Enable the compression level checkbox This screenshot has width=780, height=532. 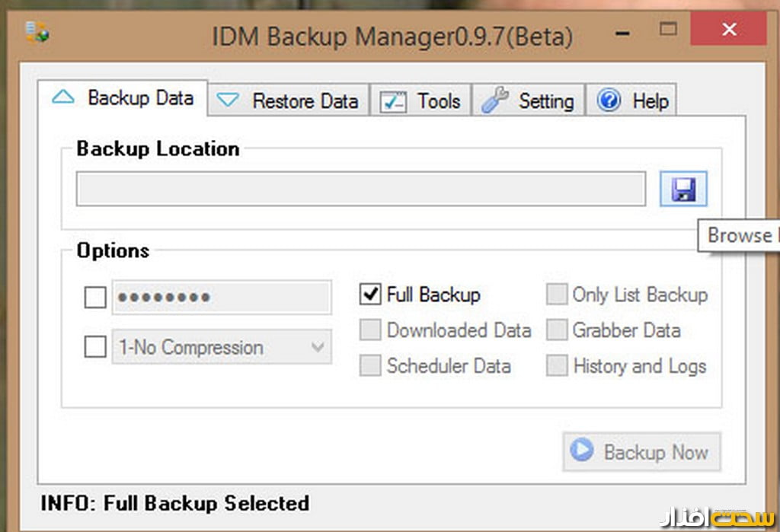(x=95, y=347)
